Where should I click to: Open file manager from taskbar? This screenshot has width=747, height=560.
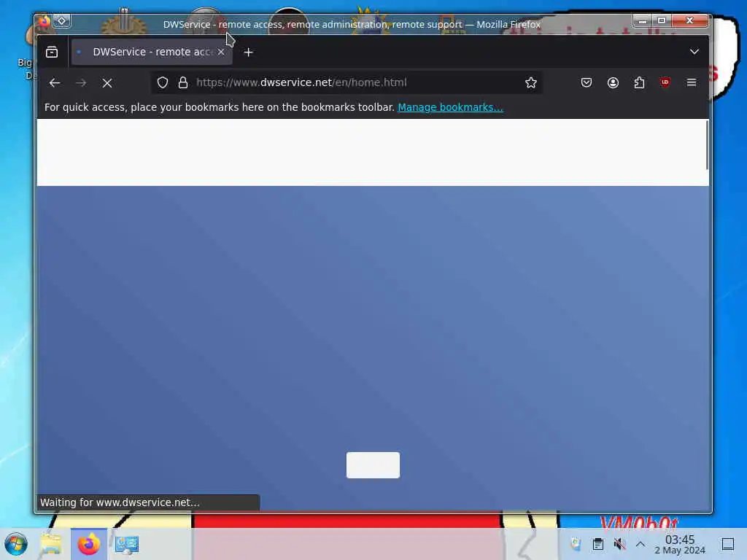coord(51,544)
